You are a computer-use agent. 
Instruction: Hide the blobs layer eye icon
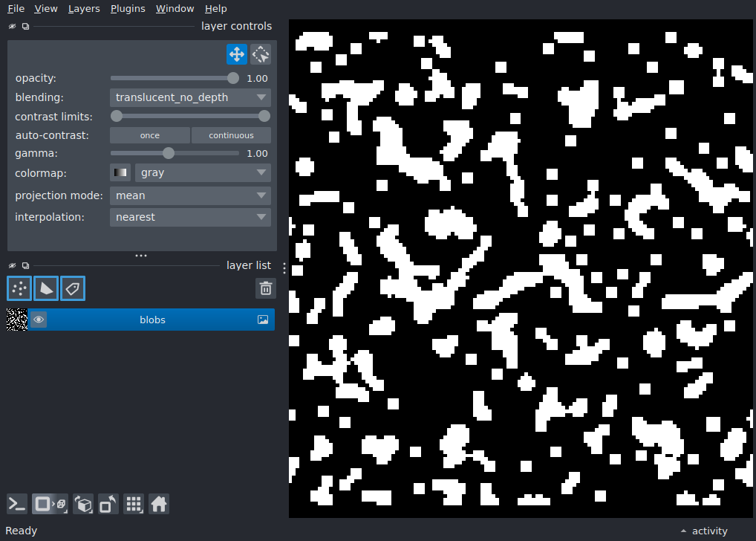tap(39, 320)
